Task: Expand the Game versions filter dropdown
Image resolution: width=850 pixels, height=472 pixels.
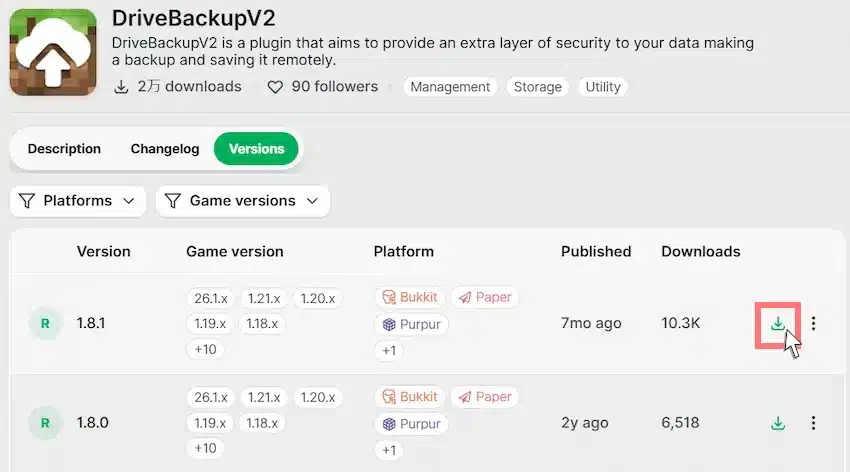Action: [242, 201]
